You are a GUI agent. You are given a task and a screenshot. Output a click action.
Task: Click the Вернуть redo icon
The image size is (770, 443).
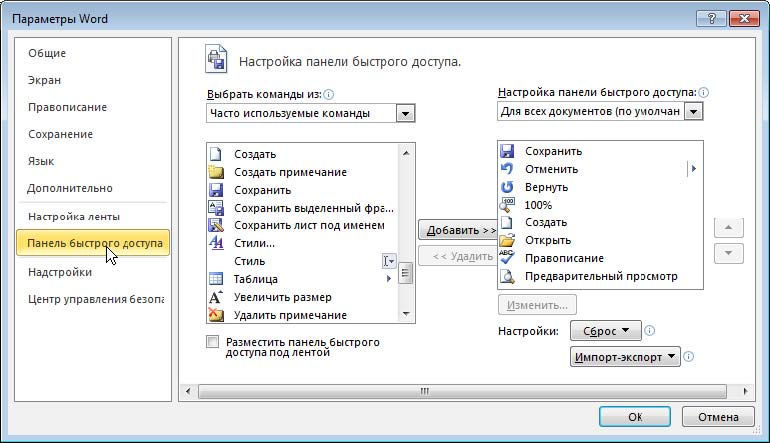(507, 187)
